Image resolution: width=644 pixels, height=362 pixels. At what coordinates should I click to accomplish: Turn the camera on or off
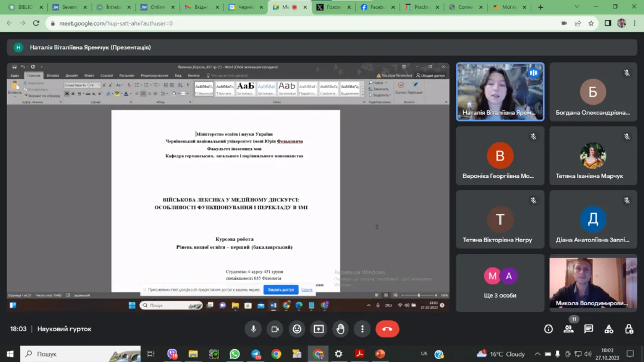tap(275, 329)
